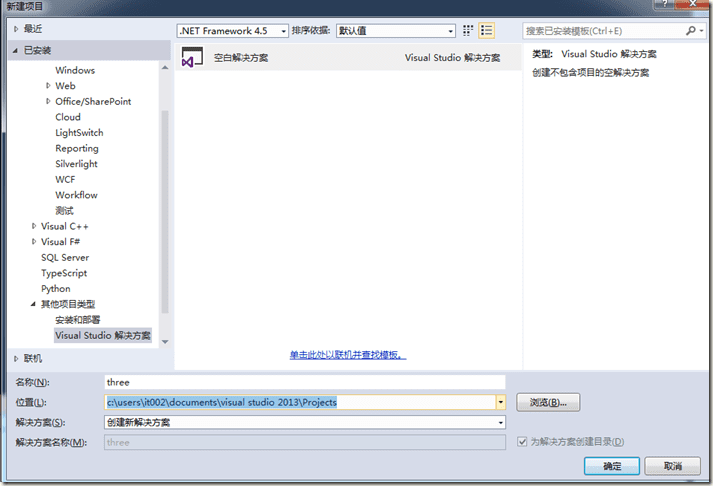Select Workflow in the template tree
713x486 pixels.
[x=76, y=195]
